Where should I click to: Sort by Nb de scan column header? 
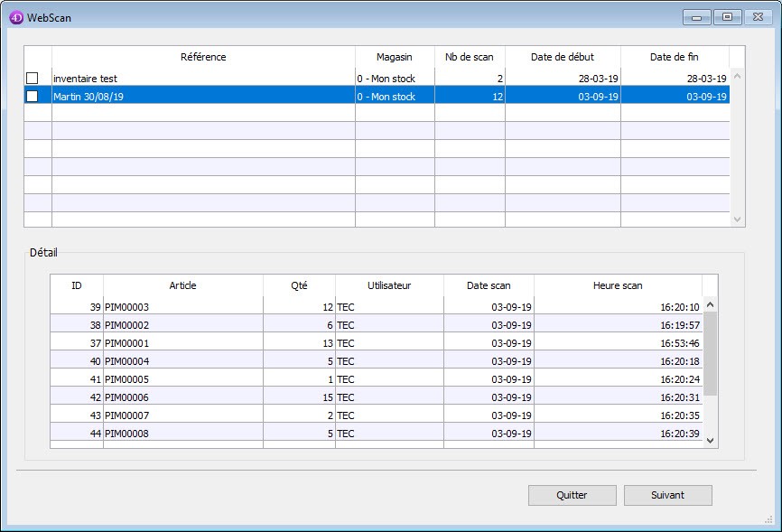(x=470, y=57)
